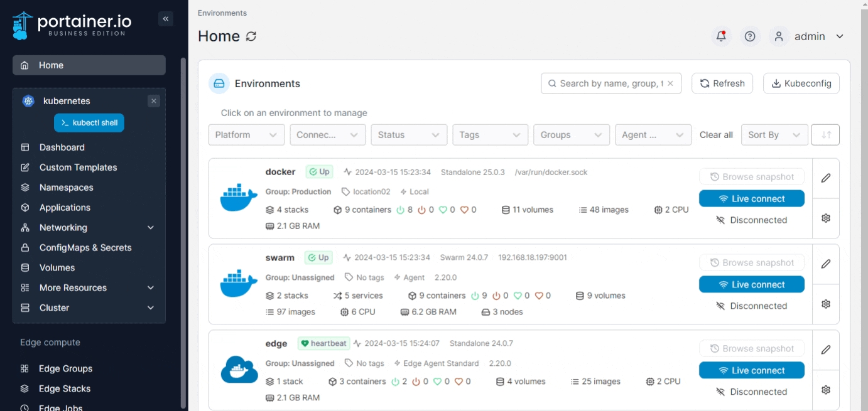The image size is (868, 411).
Task: Toggle the sort order direction button
Action: [826, 135]
